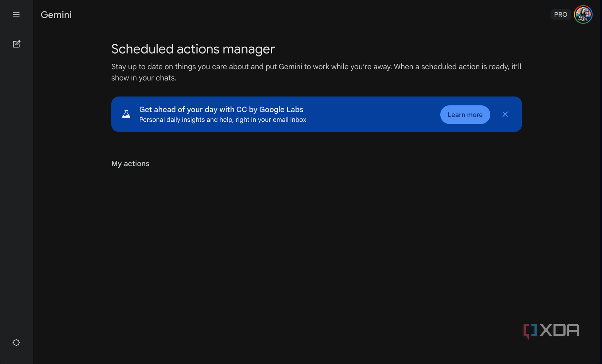
Task: Click the text about personal daily insights
Action: coord(223,120)
